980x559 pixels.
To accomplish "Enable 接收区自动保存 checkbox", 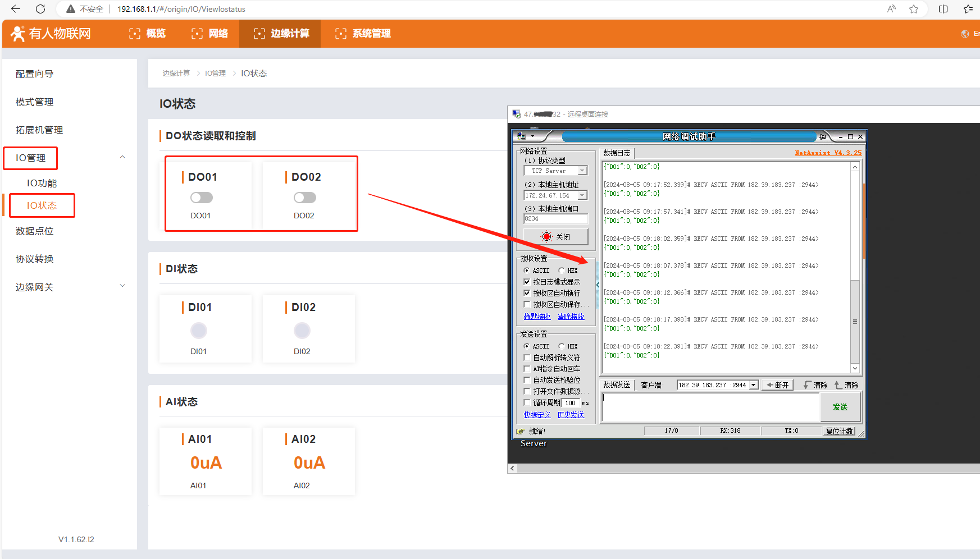I will (527, 304).
